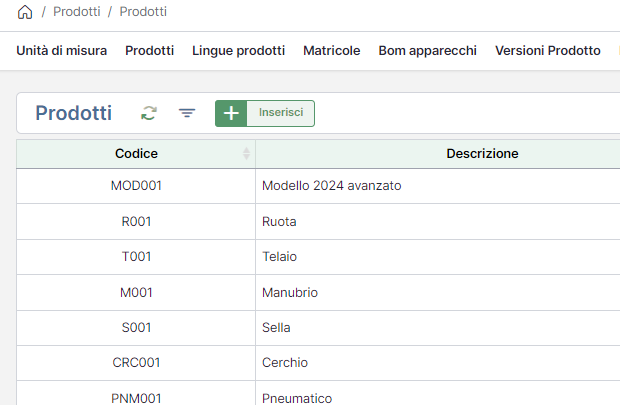
Task: Open the Unità di misura tab
Action: pyautogui.click(x=61, y=50)
